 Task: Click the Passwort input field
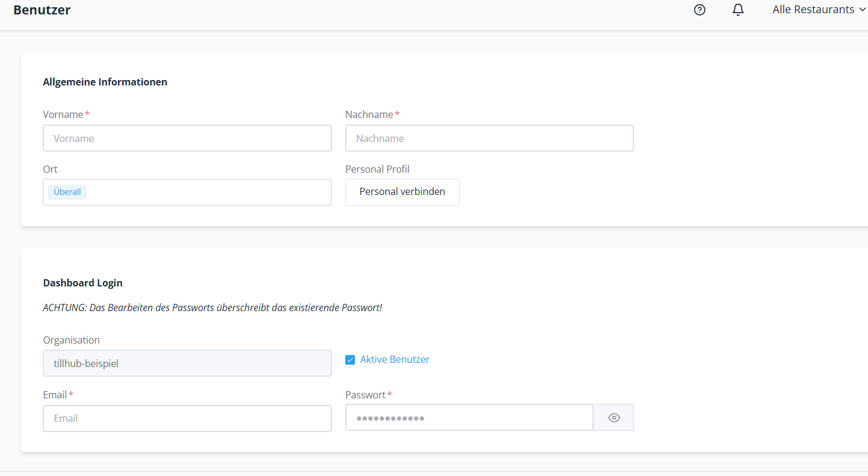(469, 418)
